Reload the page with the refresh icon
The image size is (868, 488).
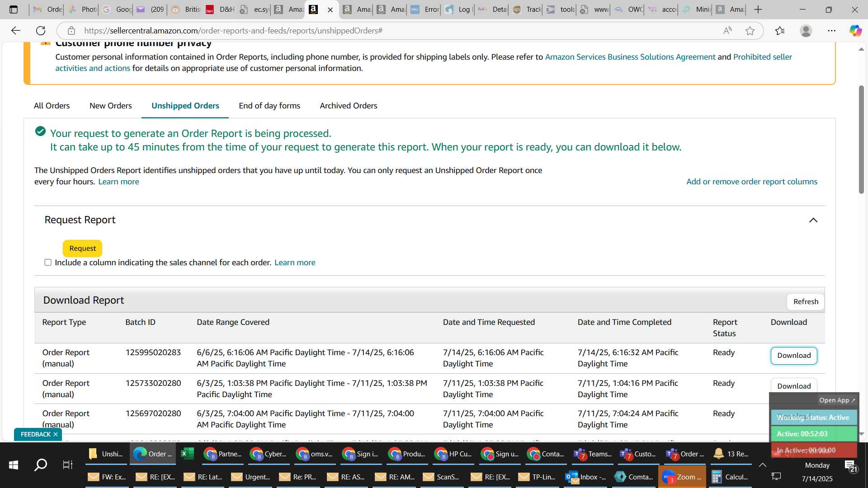(x=41, y=30)
